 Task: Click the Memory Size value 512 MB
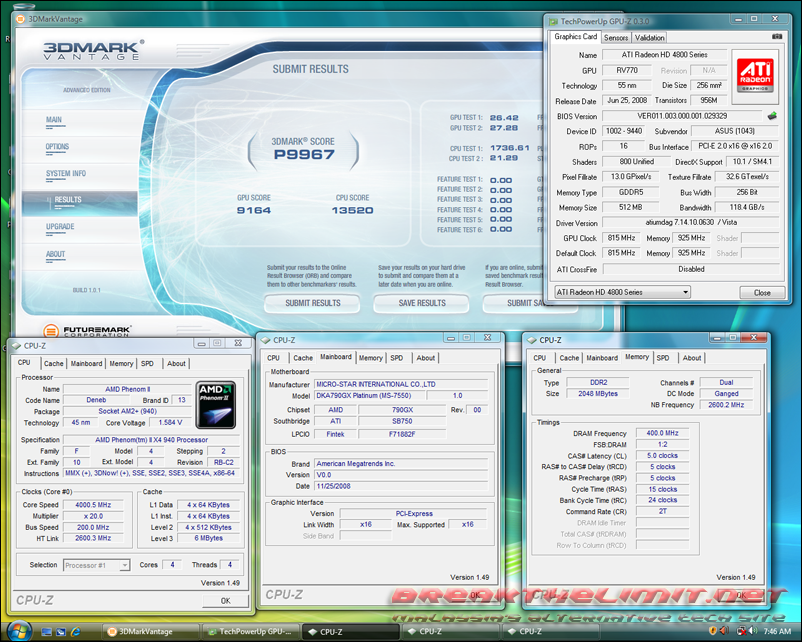630,208
